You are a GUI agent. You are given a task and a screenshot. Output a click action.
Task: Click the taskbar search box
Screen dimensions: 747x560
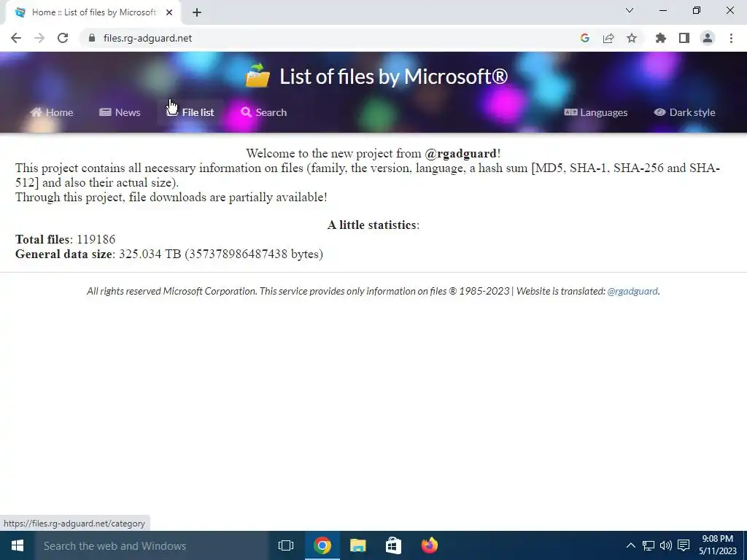point(152,545)
